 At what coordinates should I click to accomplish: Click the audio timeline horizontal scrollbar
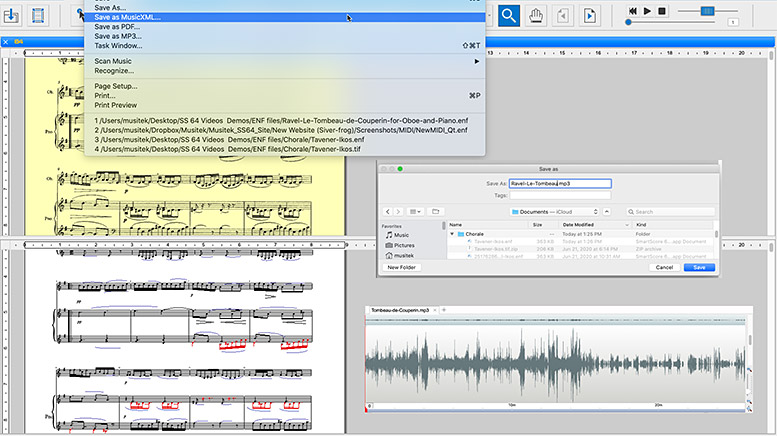click(555, 410)
